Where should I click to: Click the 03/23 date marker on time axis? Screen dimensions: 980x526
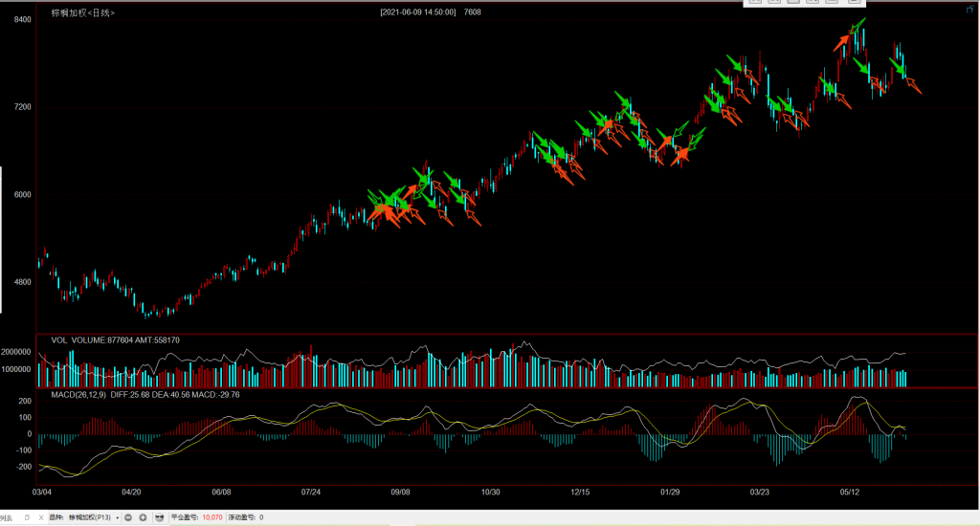tap(759, 493)
